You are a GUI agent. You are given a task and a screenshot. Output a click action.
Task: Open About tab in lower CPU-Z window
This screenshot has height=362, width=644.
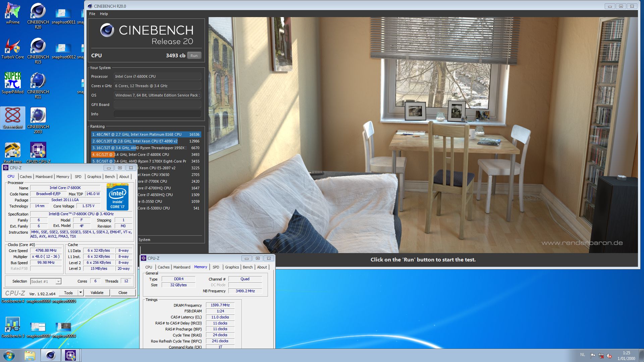click(262, 267)
